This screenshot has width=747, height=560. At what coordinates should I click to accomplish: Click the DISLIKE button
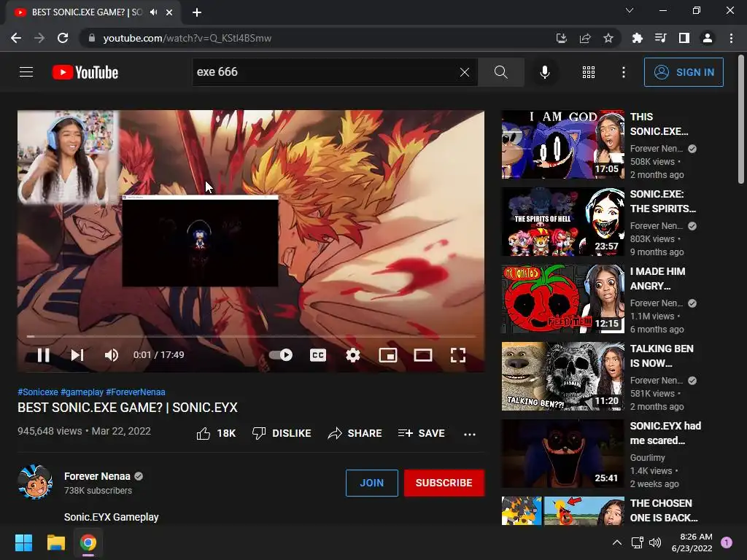click(282, 433)
